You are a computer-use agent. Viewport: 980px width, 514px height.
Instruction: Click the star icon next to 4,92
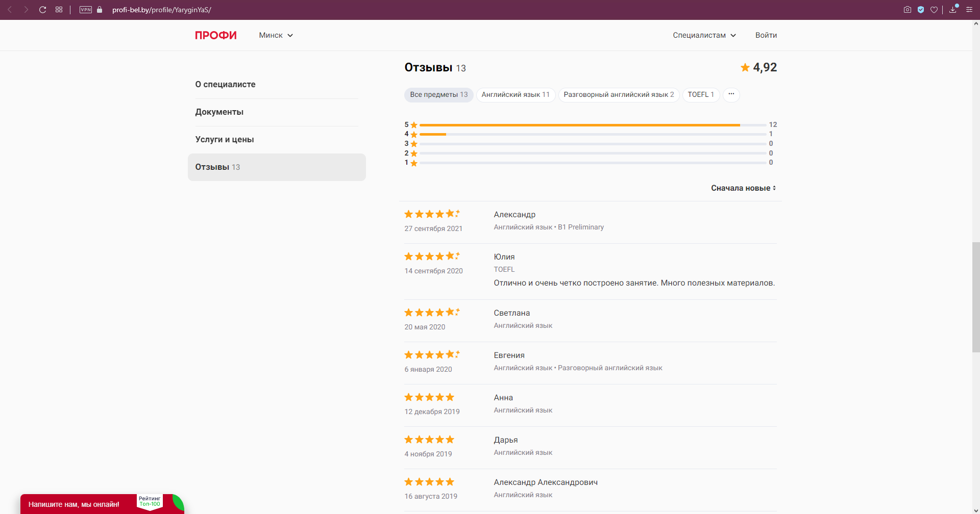pos(745,67)
